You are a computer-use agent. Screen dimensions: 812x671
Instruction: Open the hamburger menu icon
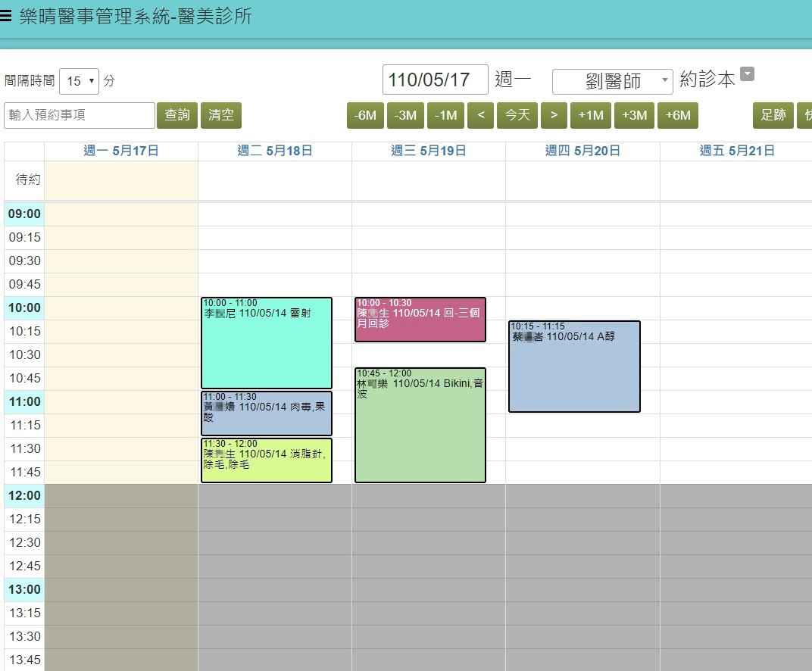6,17
